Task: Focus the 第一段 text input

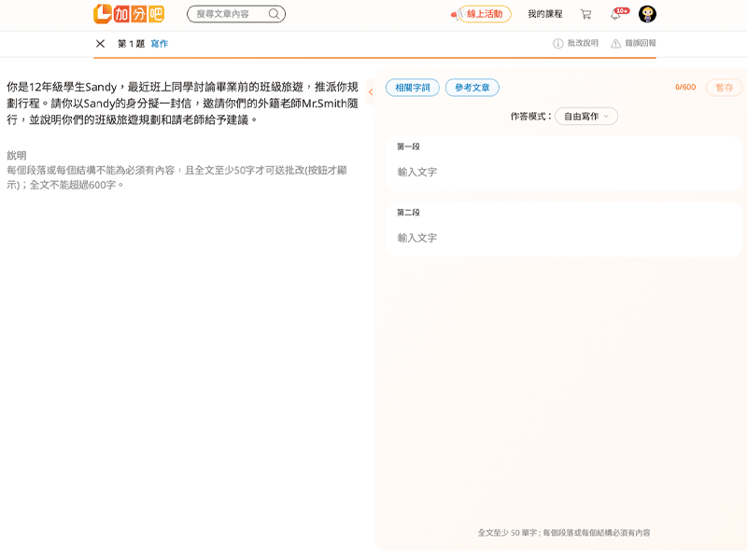Action: click(563, 172)
